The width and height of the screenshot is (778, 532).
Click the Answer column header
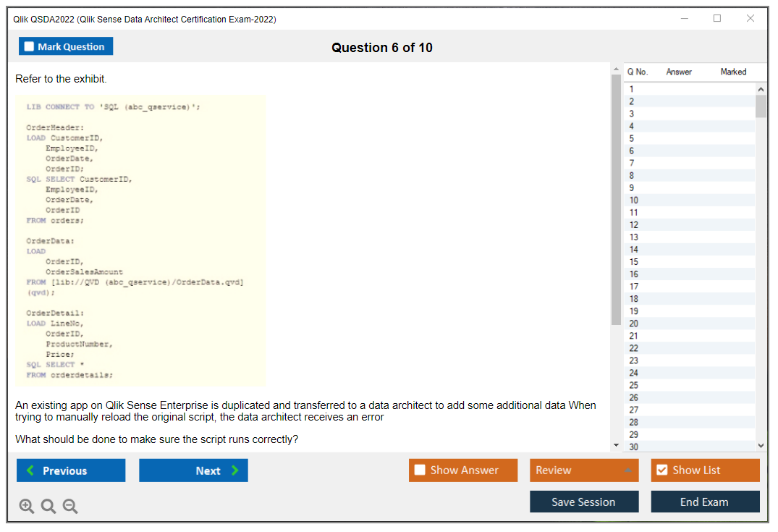pos(679,72)
